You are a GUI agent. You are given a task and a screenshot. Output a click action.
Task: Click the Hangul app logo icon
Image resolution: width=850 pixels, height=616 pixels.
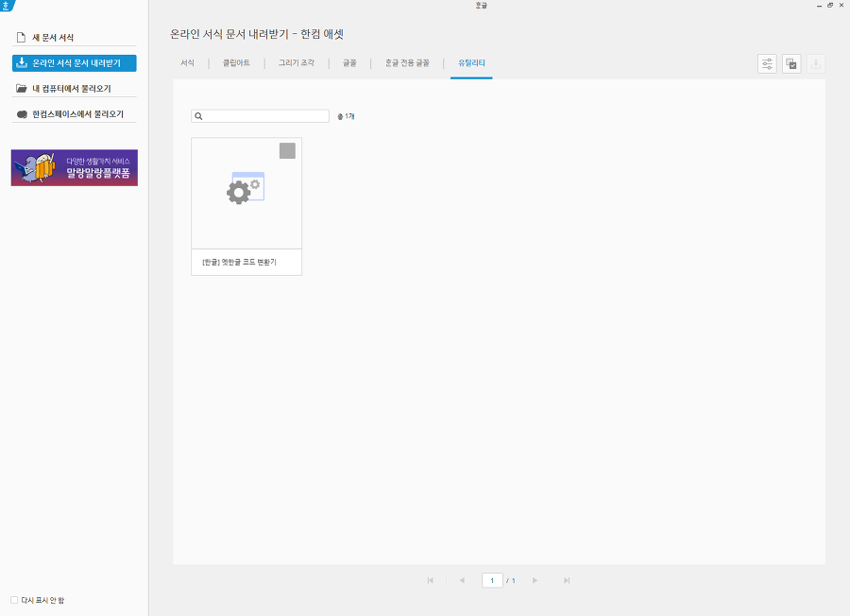[x=7, y=6]
